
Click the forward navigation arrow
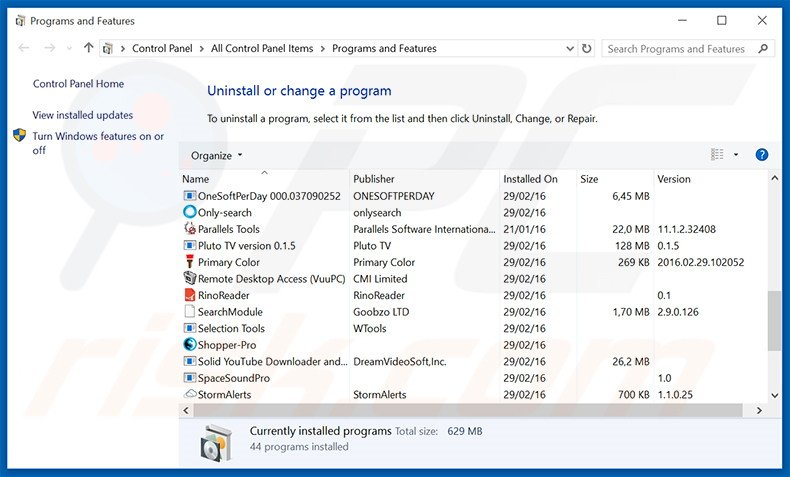click(49, 48)
